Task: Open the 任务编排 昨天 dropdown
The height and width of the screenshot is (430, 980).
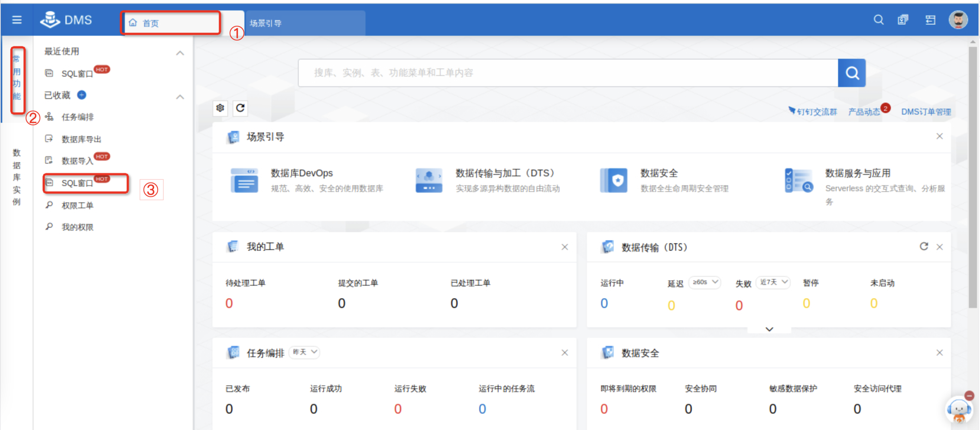Action: [x=305, y=352]
